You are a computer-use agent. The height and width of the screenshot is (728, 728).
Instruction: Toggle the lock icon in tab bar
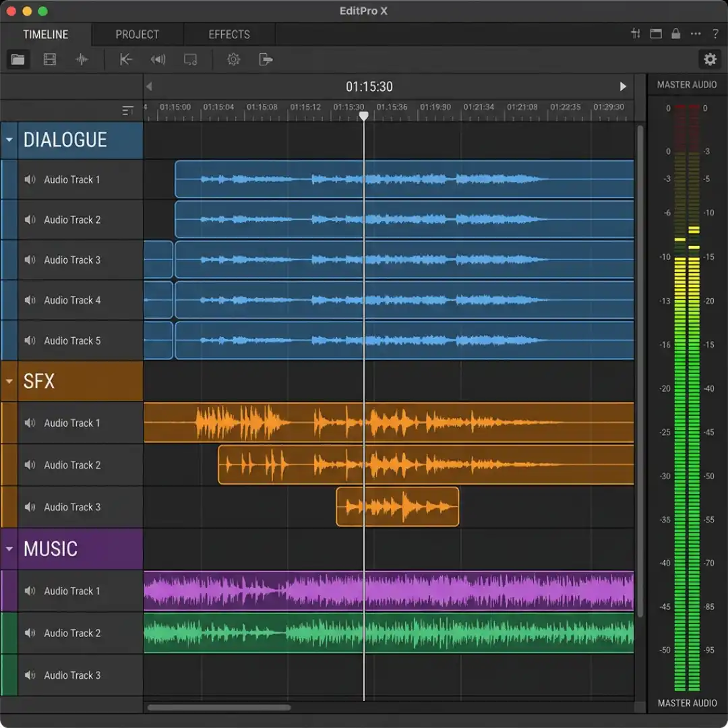click(x=675, y=34)
